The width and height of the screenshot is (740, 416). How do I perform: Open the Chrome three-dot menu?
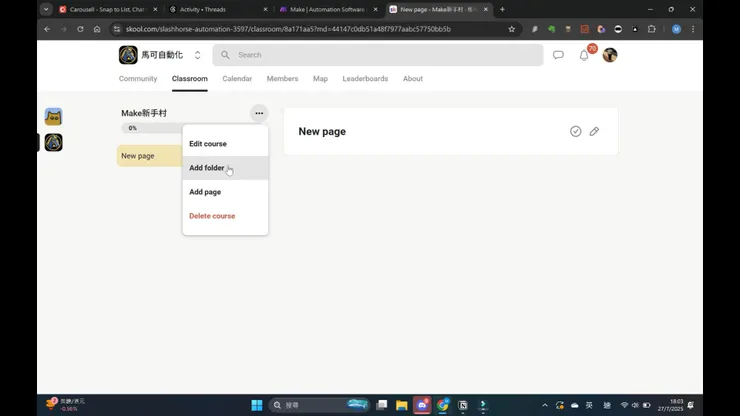click(693, 29)
